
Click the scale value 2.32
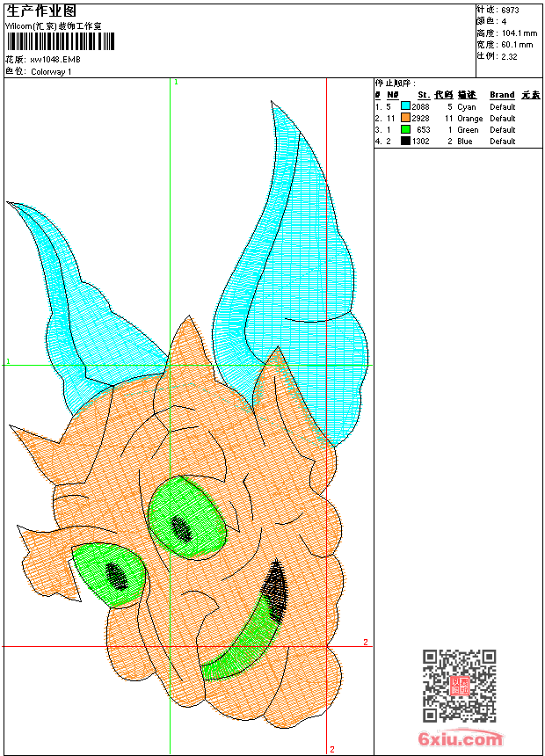[x=509, y=56]
